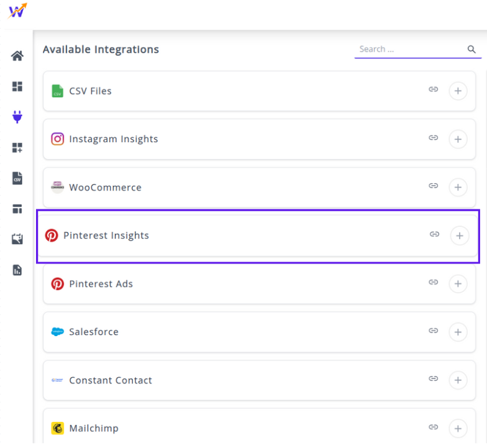The image size is (487, 448).
Task: Click the magnifier search icon
Action: [471, 49]
